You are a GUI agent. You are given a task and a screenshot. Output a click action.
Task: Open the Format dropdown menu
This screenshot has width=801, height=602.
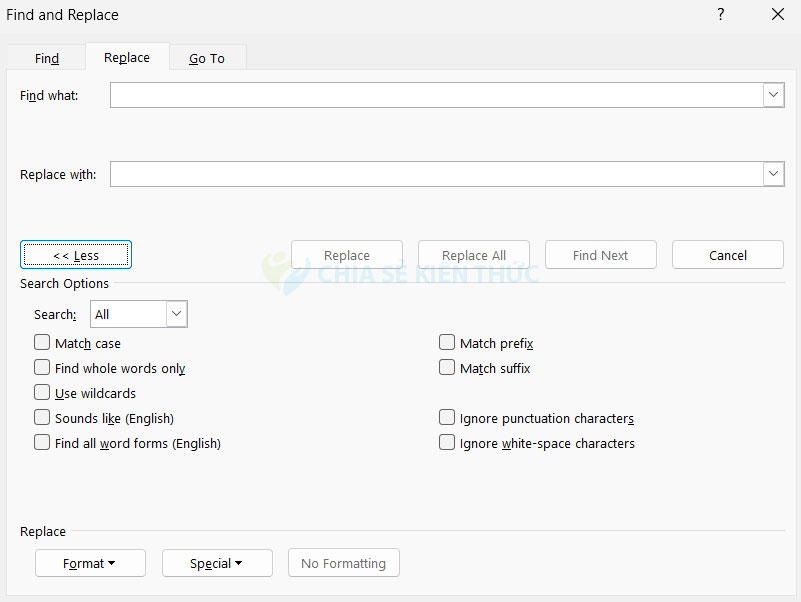90,563
